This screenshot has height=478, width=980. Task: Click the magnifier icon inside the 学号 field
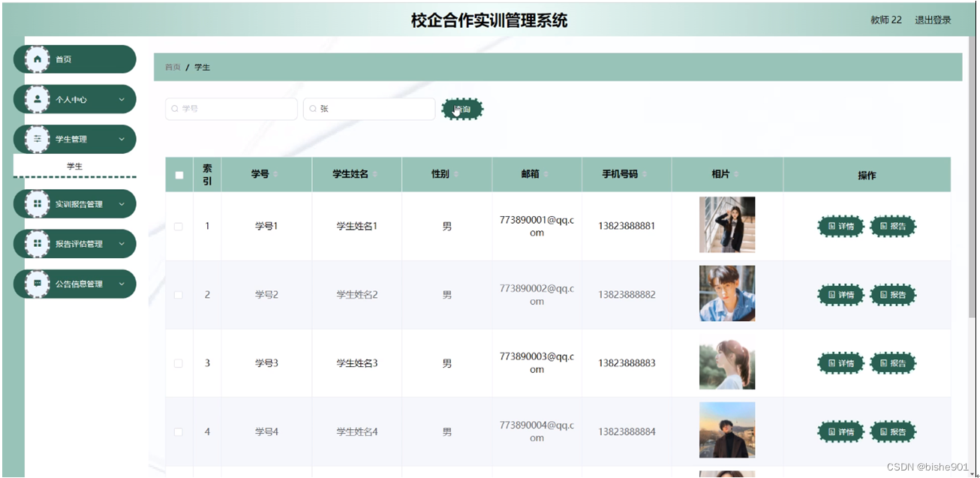coord(174,109)
